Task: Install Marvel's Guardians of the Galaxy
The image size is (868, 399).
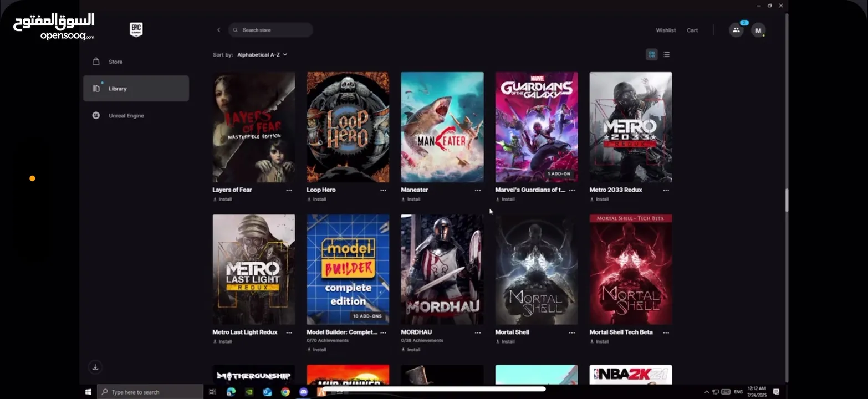Action: 505,199
